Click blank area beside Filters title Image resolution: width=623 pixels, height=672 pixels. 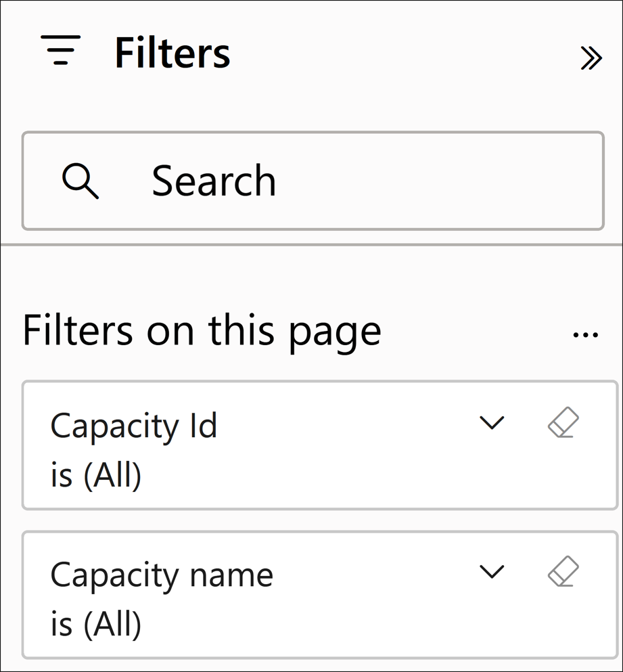coord(406,53)
